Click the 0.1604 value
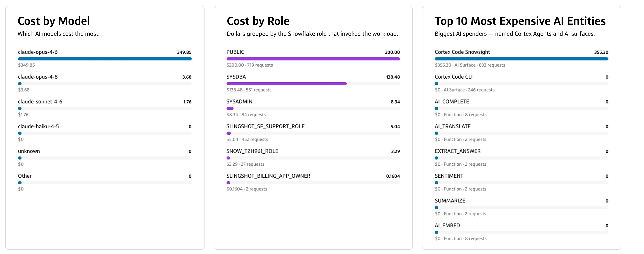 (393, 176)
